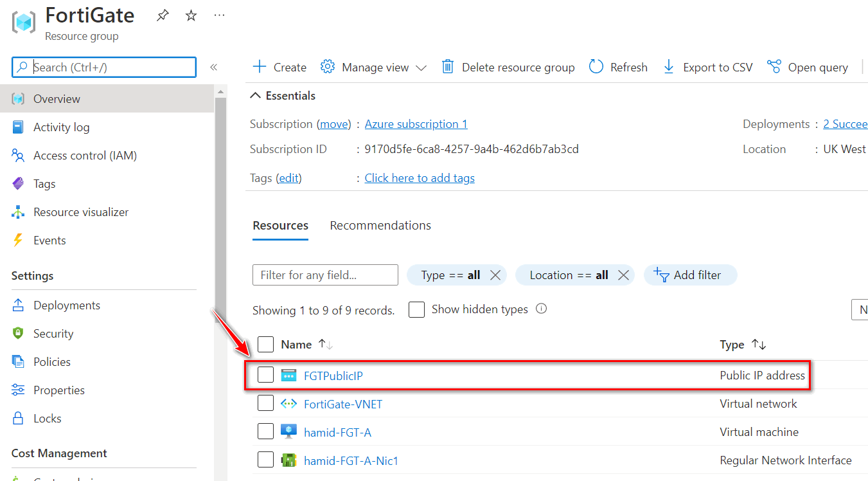Open the hamid-FGT-A-Nic1 resource link
Viewport: 868px width, 481px height.
coord(351,460)
